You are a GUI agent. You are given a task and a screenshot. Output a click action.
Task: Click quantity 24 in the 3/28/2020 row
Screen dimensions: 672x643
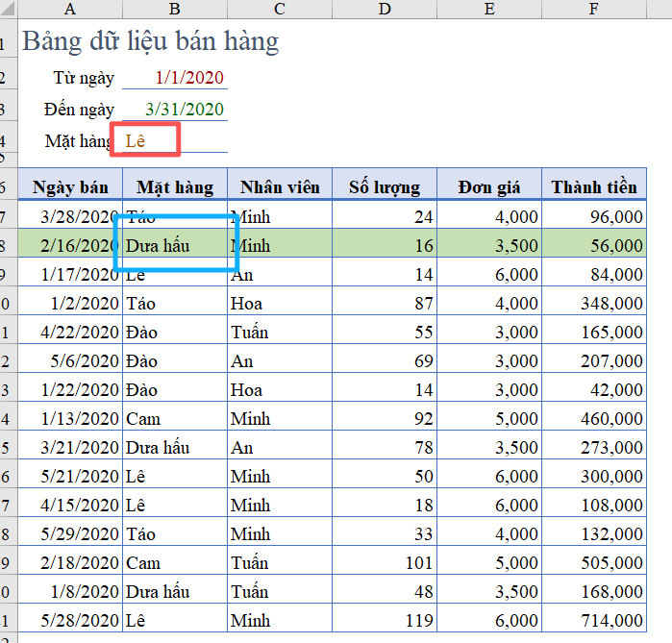pyautogui.click(x=385, y=216)
